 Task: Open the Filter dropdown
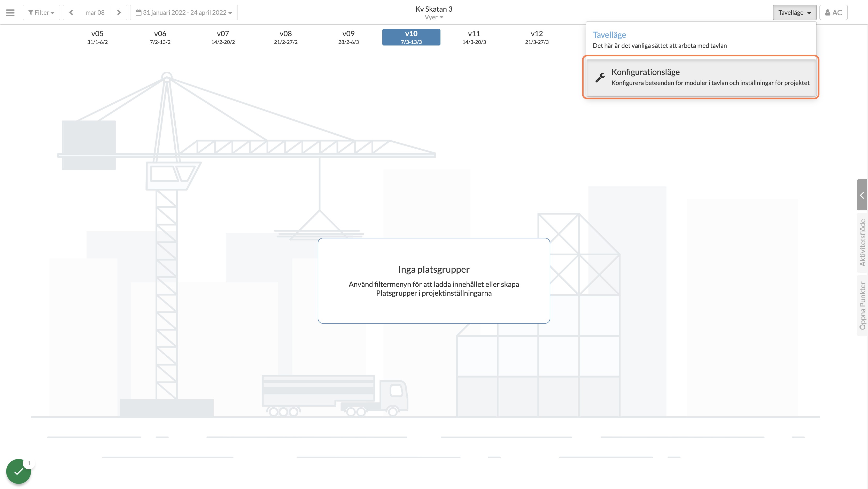pyautogui.click(x=41, y=12)
